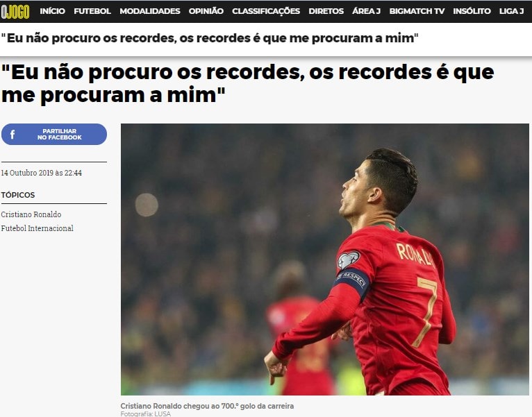Open the OPINIÃO section
This screenshot has width=532, height=417.
pos(206,11)
